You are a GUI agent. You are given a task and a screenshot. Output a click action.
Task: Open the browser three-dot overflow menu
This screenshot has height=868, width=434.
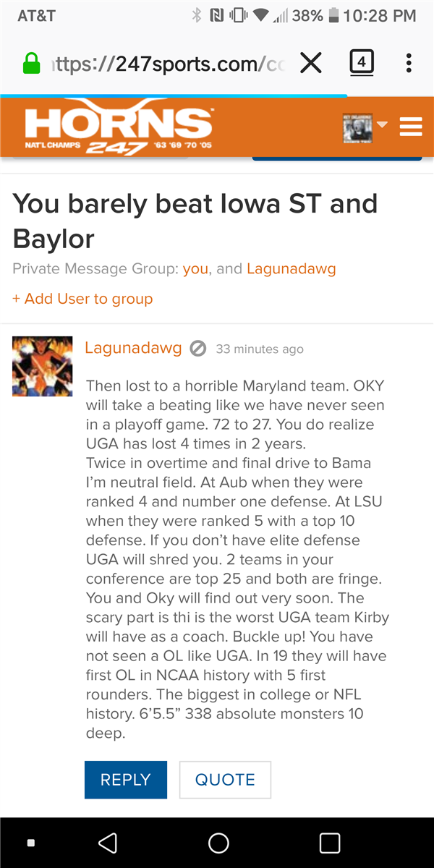pyautogui.click(x=409, y=64)
